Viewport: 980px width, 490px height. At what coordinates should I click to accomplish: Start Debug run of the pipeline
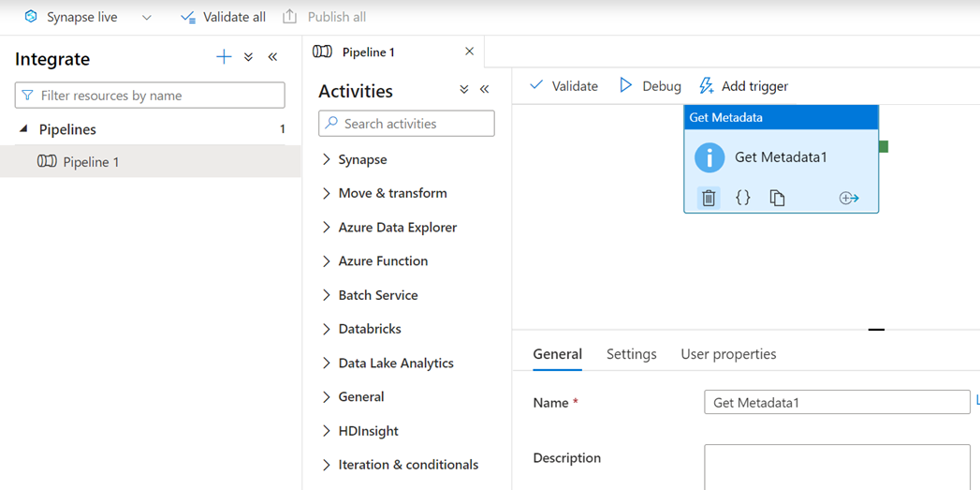click(x=650, y=86)
